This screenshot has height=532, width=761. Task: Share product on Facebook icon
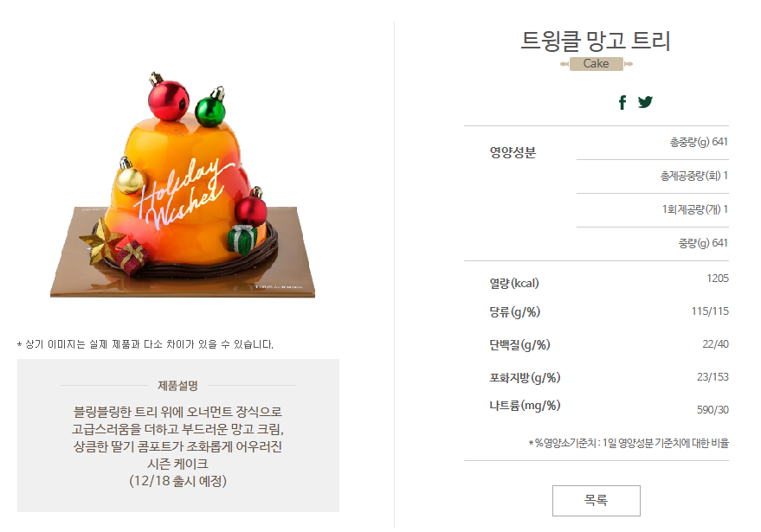coord(622,102)
